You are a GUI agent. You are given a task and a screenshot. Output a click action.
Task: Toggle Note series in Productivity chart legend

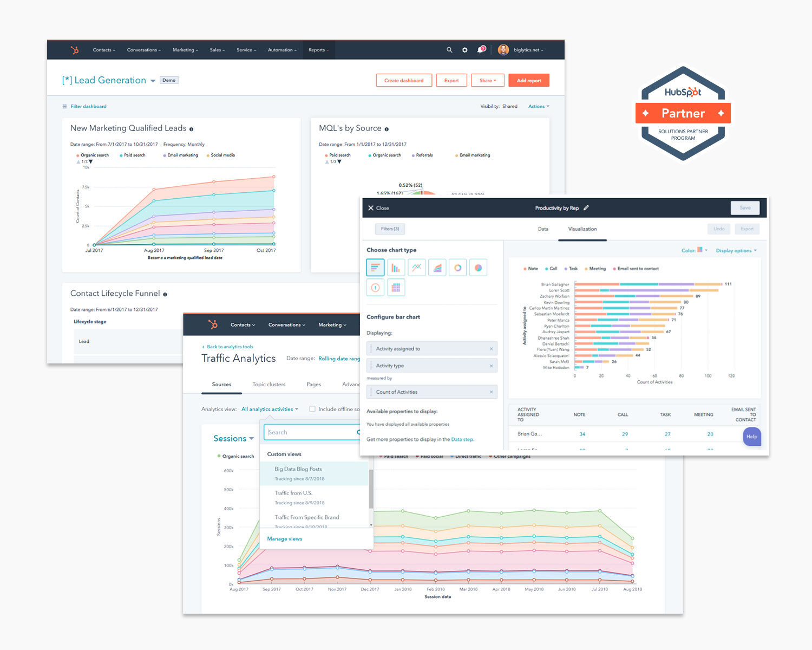[531, 269]
